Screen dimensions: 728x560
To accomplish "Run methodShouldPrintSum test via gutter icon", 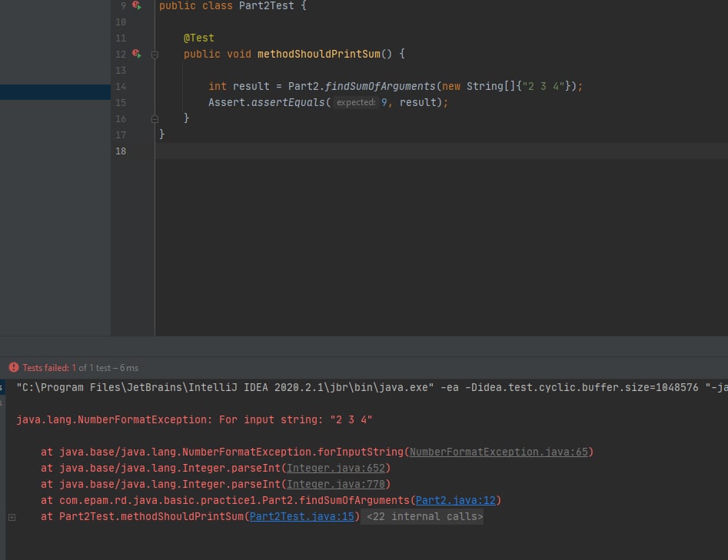I will pyautogui.click(x=137, y=54).
